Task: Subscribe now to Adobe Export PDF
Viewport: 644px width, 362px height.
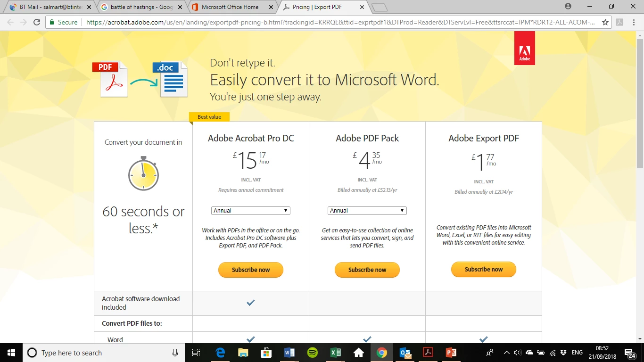Action: click(x=484, y=270)
